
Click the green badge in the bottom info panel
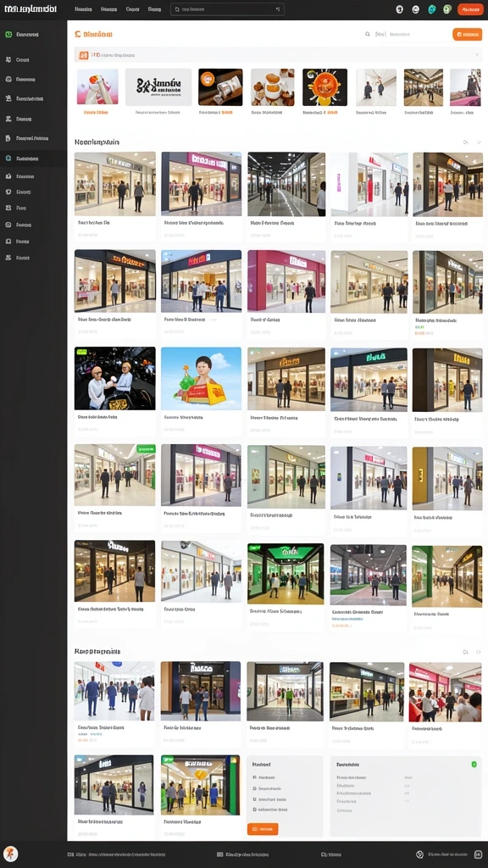tap(474, 764)
